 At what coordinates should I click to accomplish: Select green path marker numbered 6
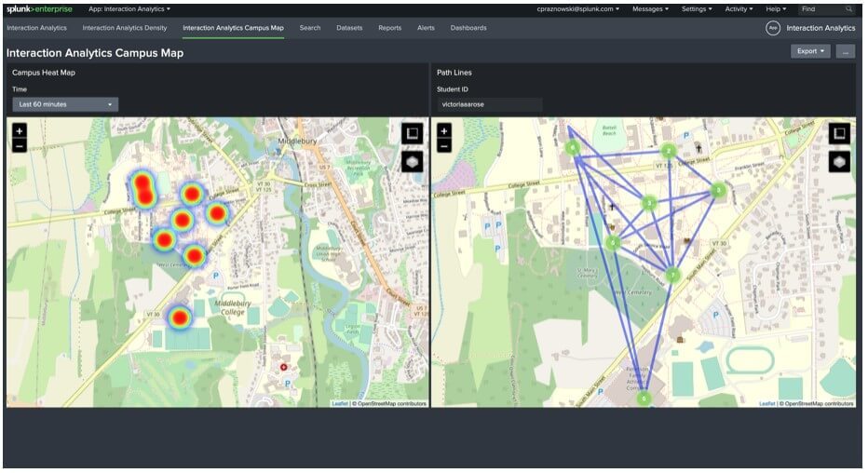tap(573, 147)
